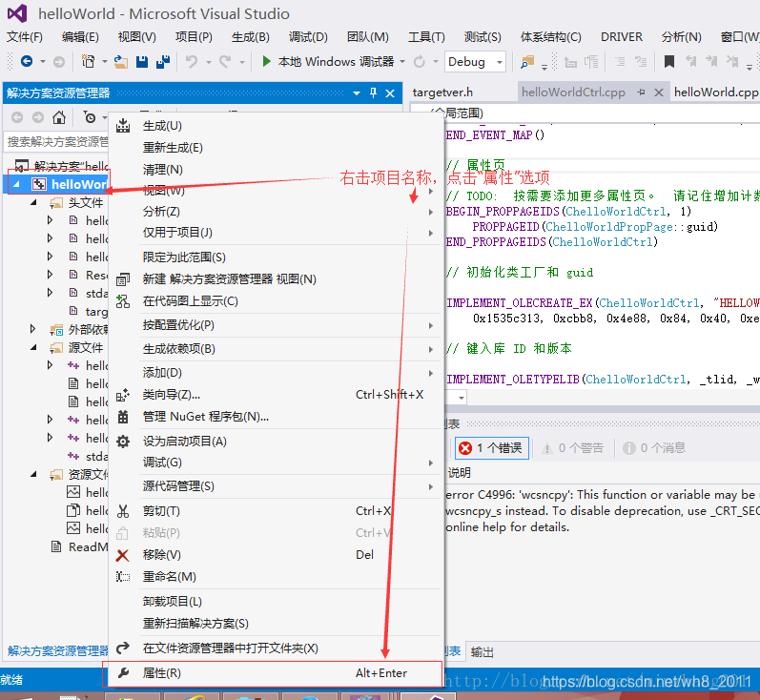
Task: Collapse the 源文件 folder
Action: click(x=33, y=347)
